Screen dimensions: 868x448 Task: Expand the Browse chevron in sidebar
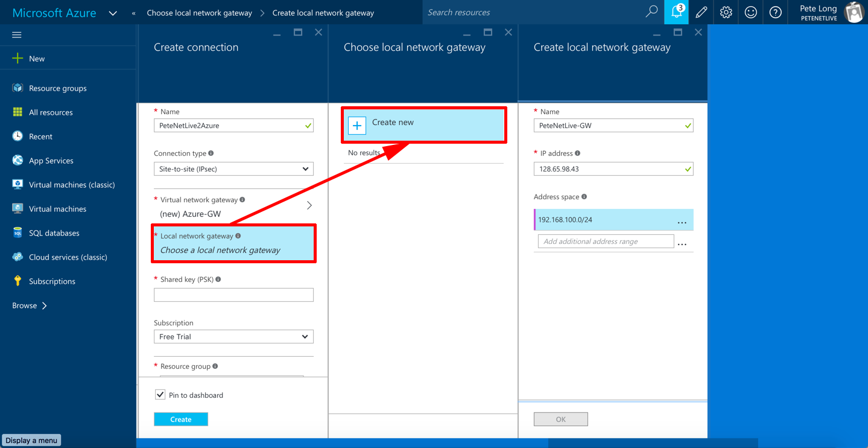point(44,306)
